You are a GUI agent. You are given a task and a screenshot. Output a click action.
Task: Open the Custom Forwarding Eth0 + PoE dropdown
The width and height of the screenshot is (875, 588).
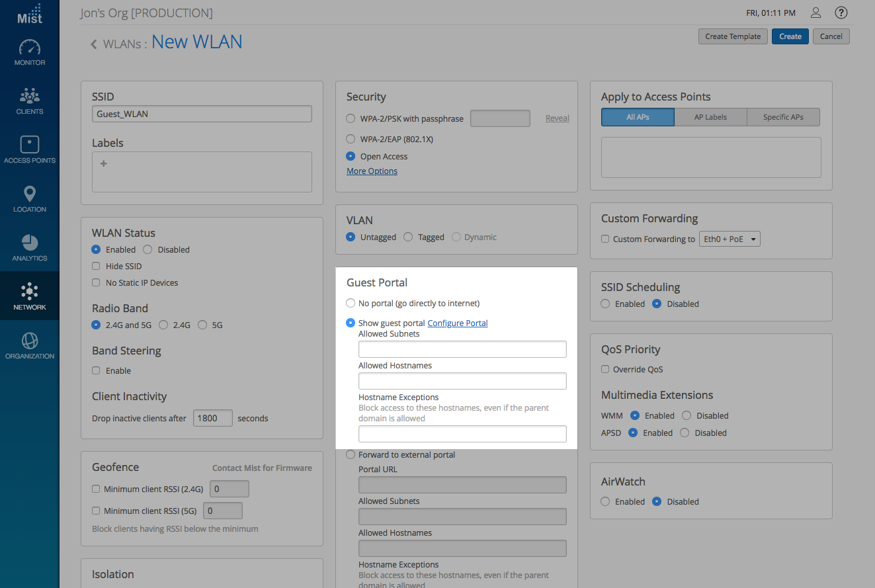[x=729, y=239]
